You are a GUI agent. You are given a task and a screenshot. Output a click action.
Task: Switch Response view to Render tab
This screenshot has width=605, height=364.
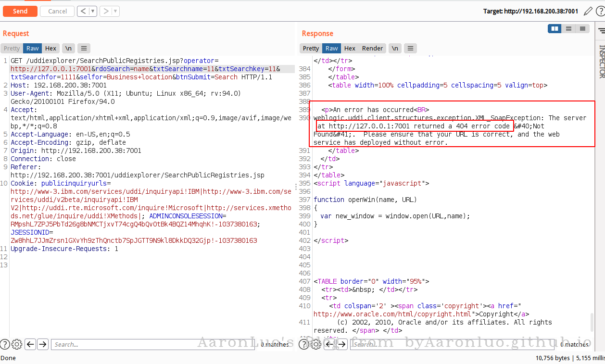[x=372, y=48]
